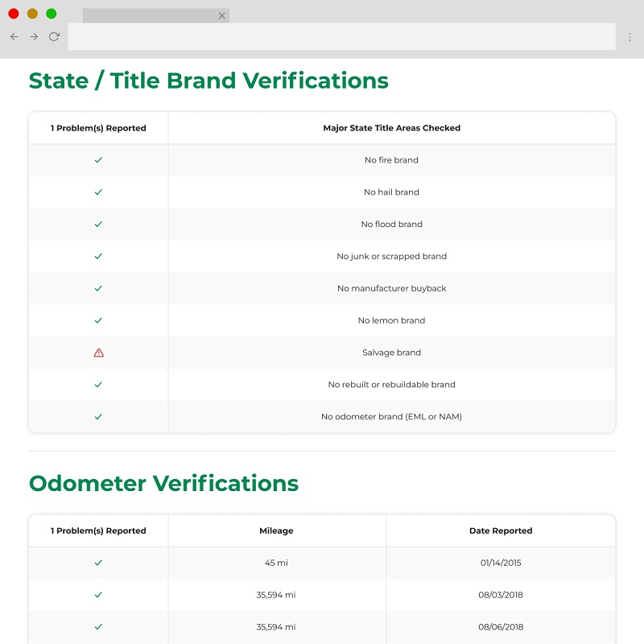This screenshot has height=644, width=644.
Task: Click the "1 Problem(s) Reported" column header
Action: tap(97, 128)
